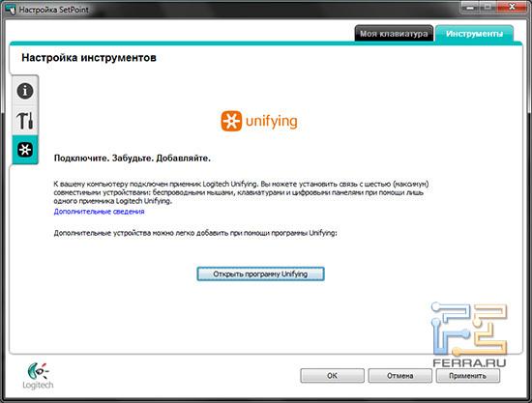
Task: Click the Подключите. Забудьте. Добавляйте. text
Action: 133,158
